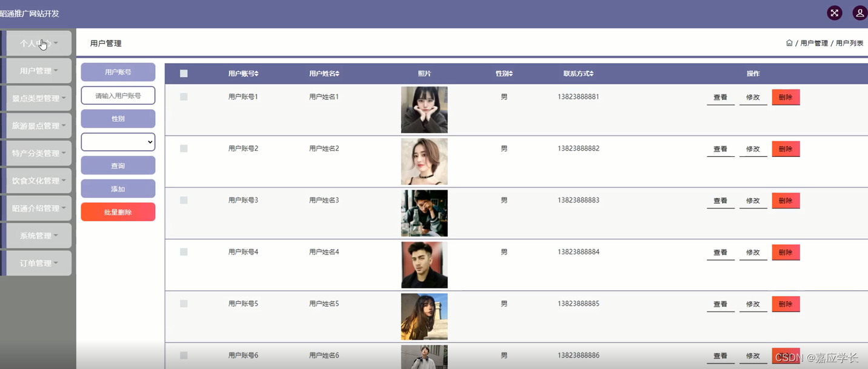This screenshot has height=369, width=868.
Task: Expand the 用户管理 sidebar menu
Action: (x=39, y=71)
